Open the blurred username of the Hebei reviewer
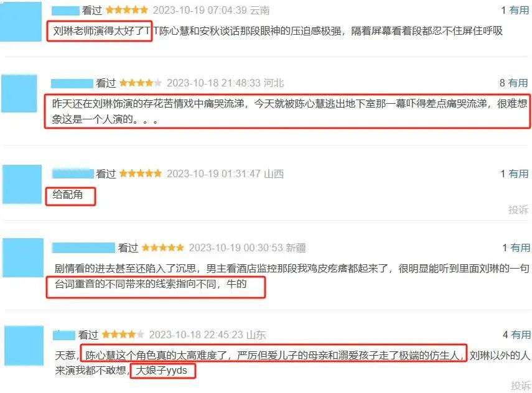 [72, 83]
